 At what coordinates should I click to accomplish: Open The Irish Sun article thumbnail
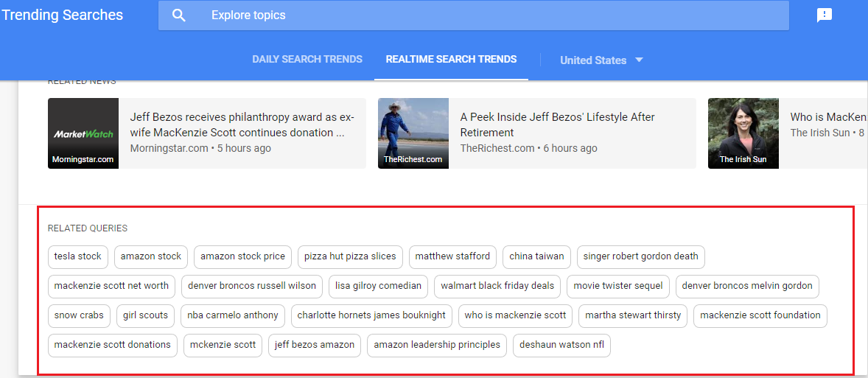pyautogui.click(x=743, y=133)
